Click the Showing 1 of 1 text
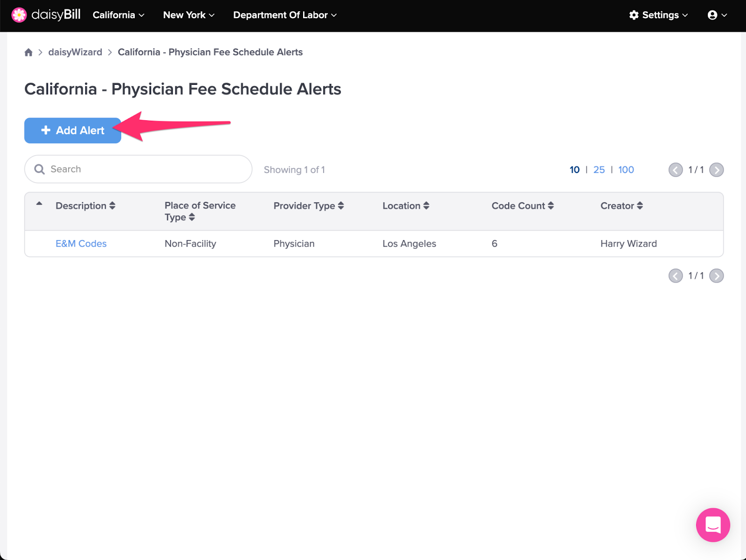This screenshot has width=746, height=560. point(294,170)
